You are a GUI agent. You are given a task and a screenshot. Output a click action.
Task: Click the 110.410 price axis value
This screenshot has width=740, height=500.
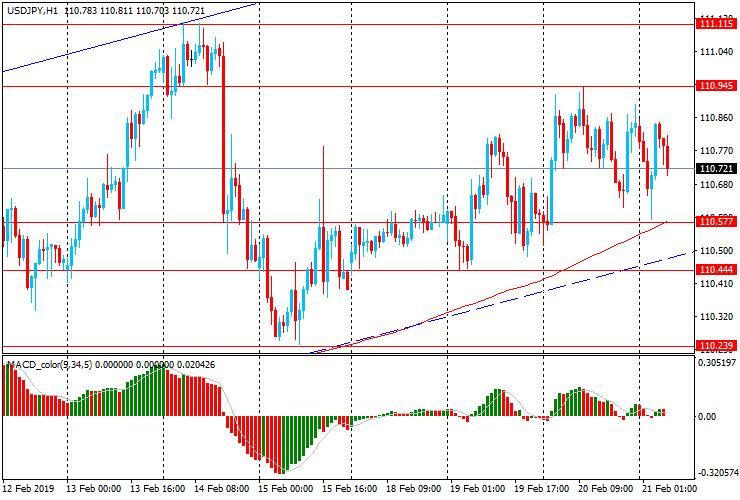coord(716,284)
